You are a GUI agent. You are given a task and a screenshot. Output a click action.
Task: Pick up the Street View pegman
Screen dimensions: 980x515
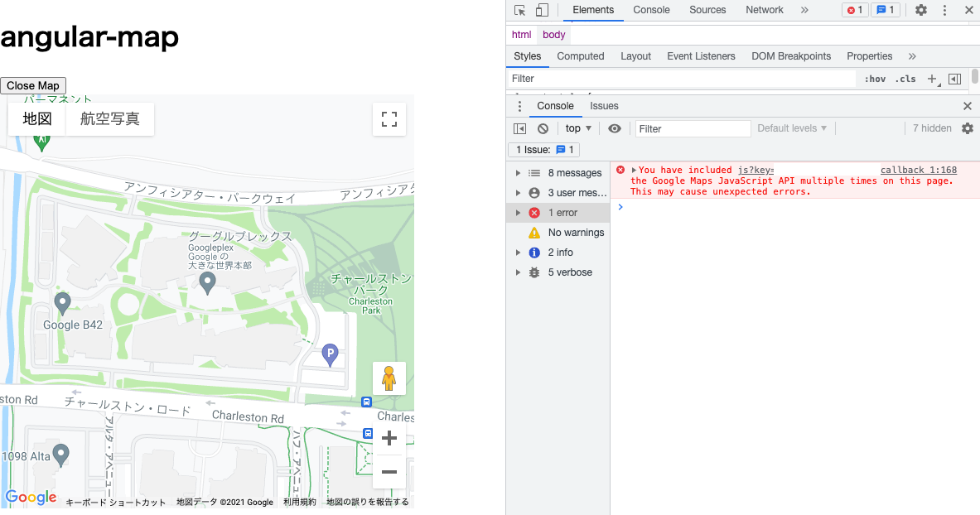pyautogui.click(x=389, y=378)
